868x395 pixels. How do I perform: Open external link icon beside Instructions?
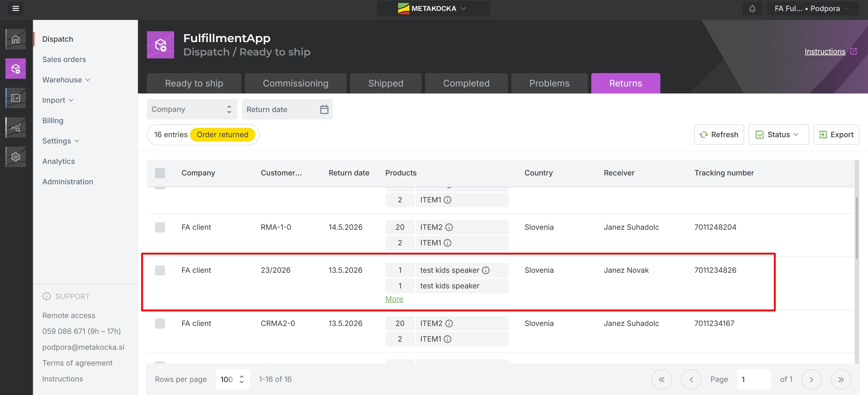point(854,51)
